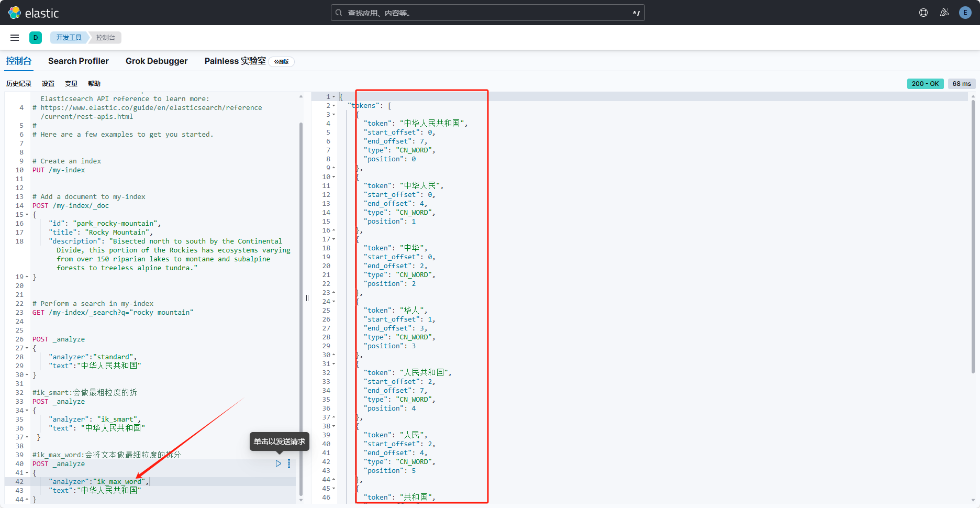980x508 pixels.
Task: Click output line "position": 5
Action: (390, 471)
